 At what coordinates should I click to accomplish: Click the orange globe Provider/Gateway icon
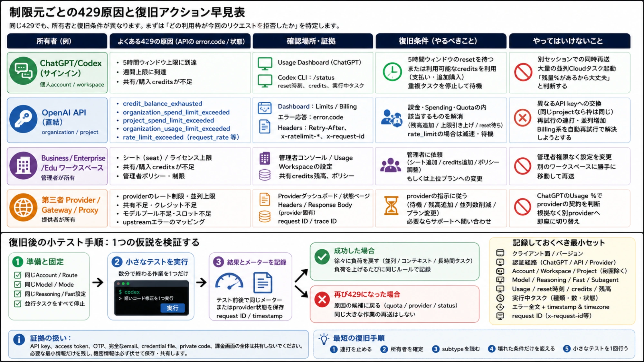23,207
